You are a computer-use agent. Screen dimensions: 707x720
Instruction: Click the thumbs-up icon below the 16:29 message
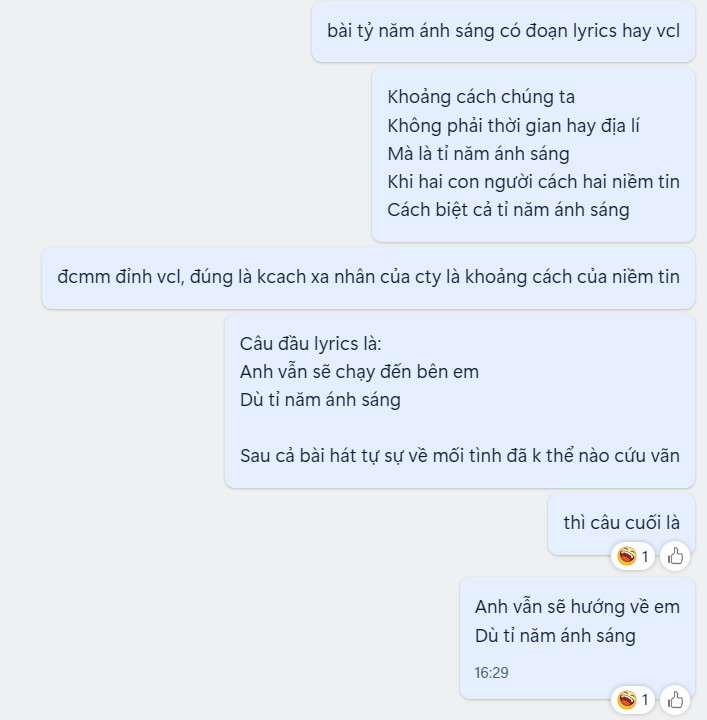tap(675, 700)
